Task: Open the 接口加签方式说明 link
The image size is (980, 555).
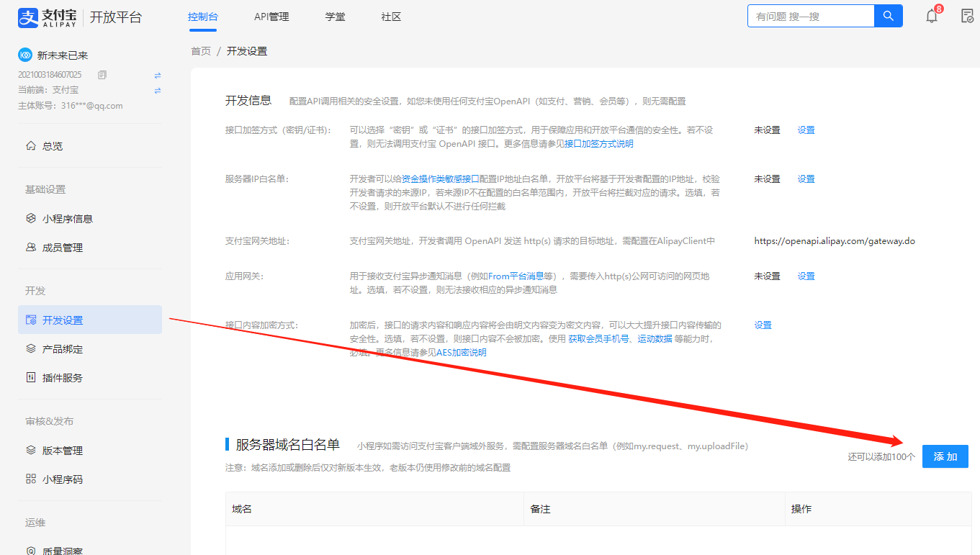Action: pyautogui.click(x=599, y=144)
